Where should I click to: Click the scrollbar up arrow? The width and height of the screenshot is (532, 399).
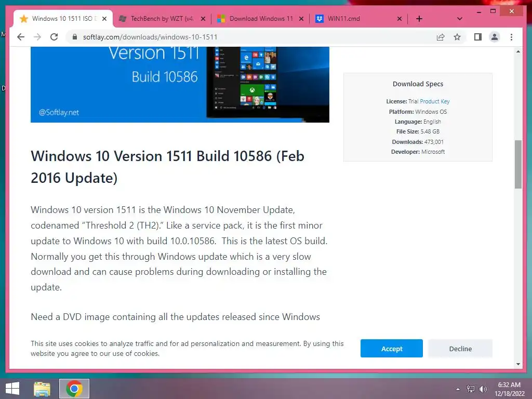(518, 51)
